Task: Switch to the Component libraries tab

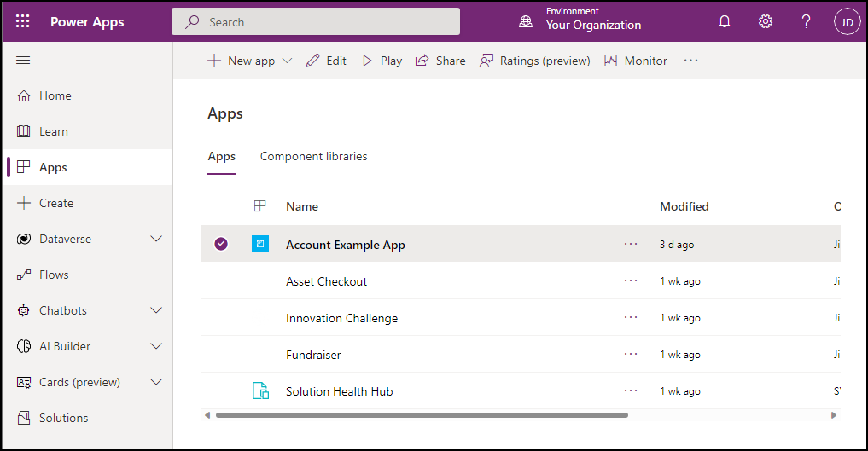Action: click(313, 157)
